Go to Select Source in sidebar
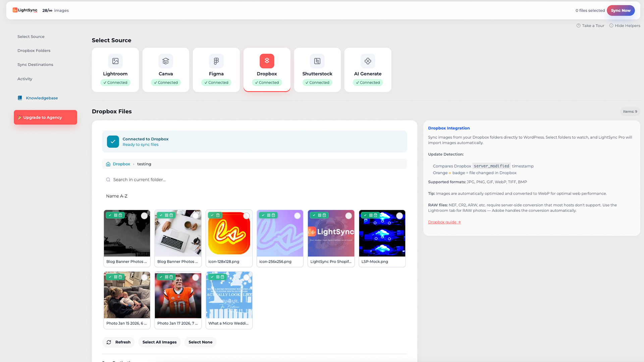 point(31,37)
